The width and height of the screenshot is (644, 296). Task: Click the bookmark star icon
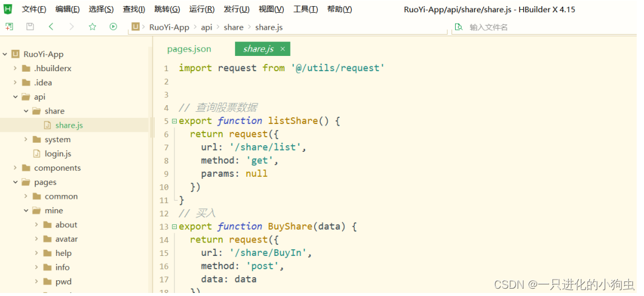92,27
